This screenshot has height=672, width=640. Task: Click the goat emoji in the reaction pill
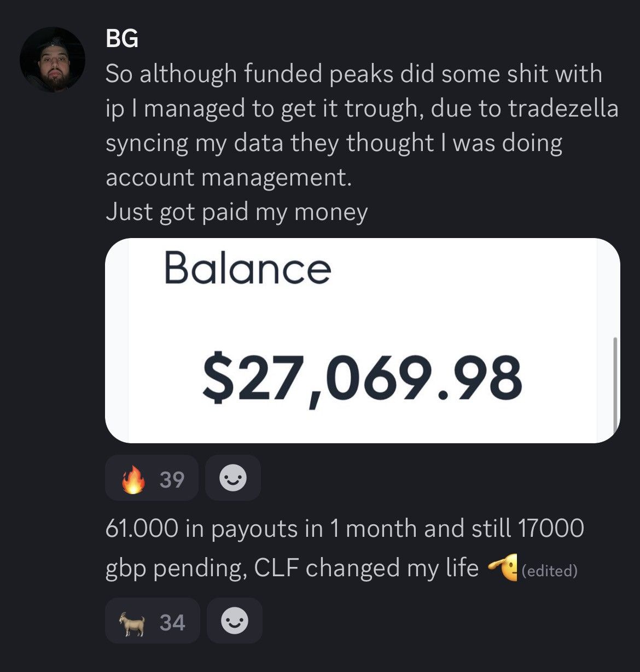point(132,623)
